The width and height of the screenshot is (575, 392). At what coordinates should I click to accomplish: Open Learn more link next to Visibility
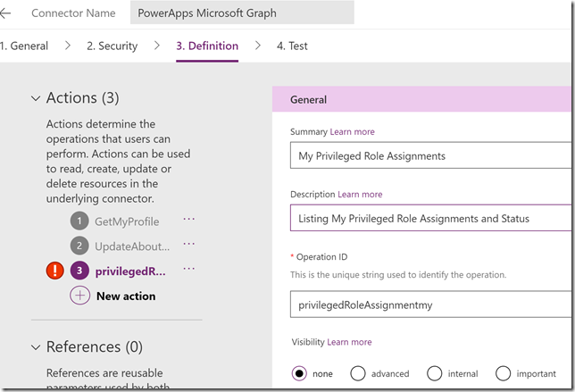click(x=349, y=342)
